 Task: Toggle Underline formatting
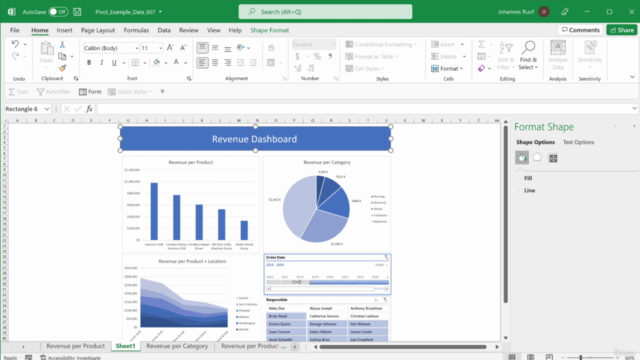point(114,62)
